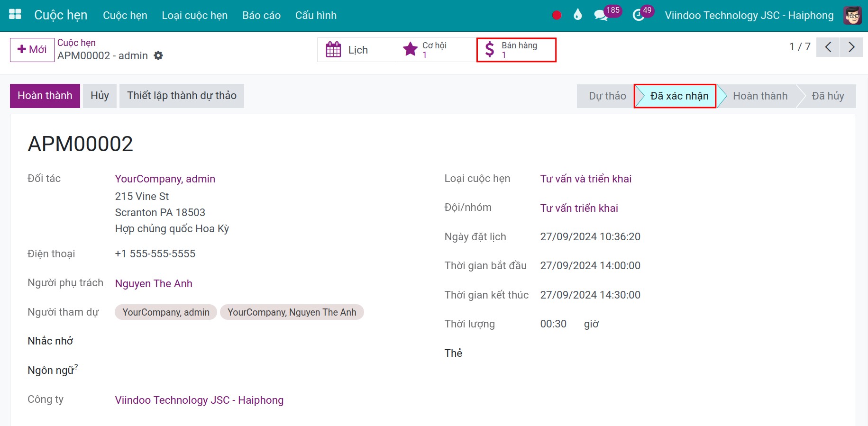Click start time 27/09/2024 14:00:00
This screenshot has width=868, height=426.
pos(590,265)
